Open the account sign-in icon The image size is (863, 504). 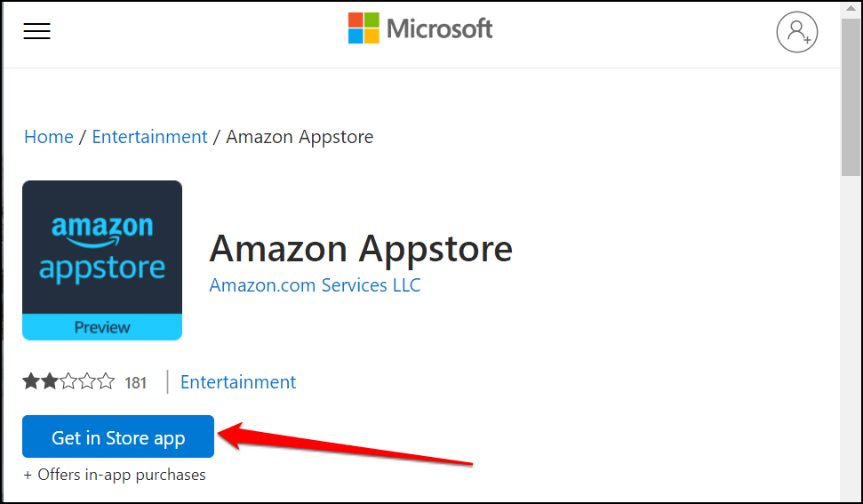point(796,32)
